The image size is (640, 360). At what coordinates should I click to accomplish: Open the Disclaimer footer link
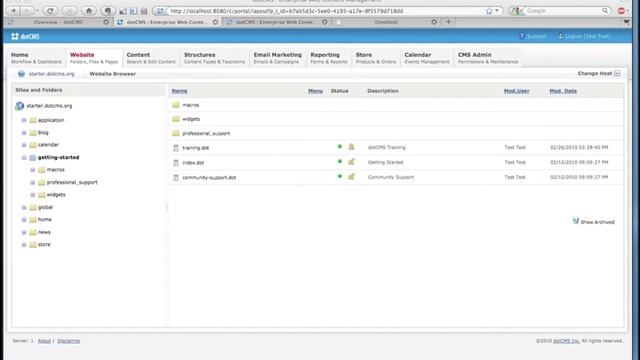tap(69, 341)
